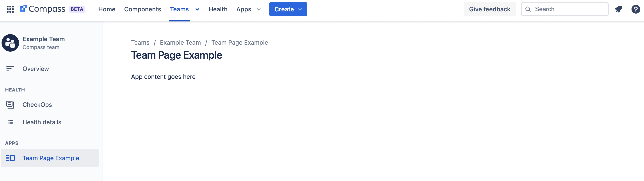Click the search magnifier icon
Viewport: 644px width, 181px height.
click(528, 9)
